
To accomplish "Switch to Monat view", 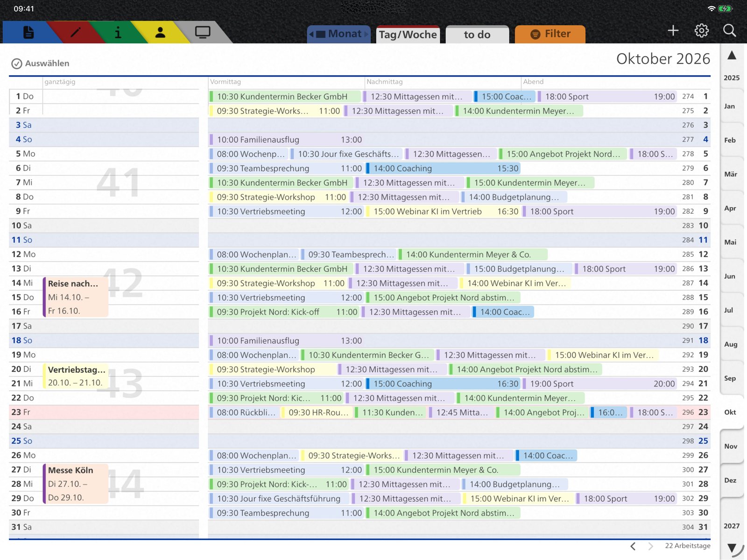I will (339, 34).
